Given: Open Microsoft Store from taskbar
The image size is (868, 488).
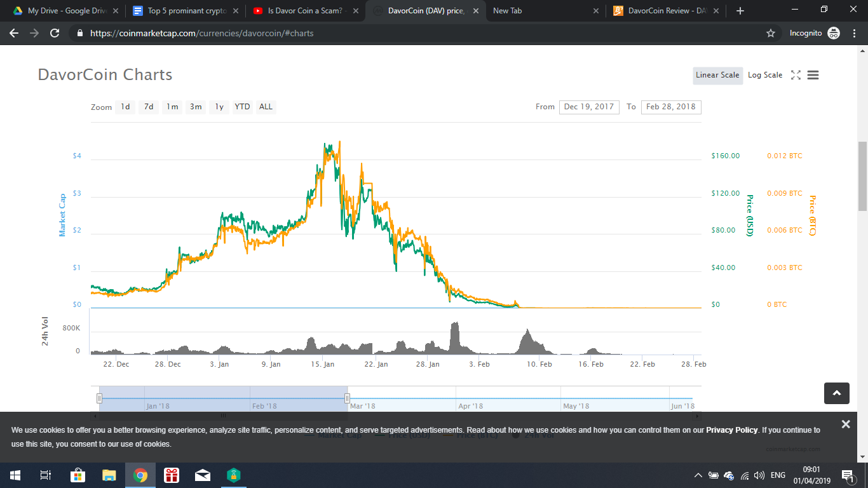Looking at the screenshot, I should tap(78, 475).
